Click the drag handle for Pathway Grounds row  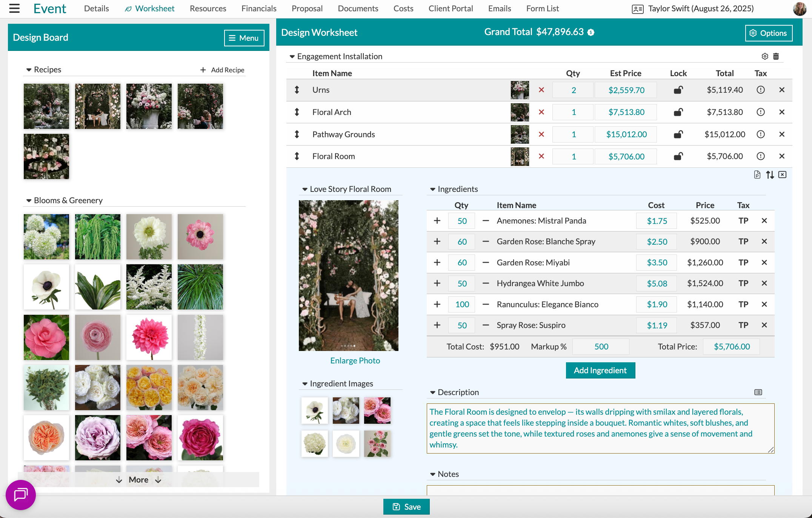click(x=297, y=134)
